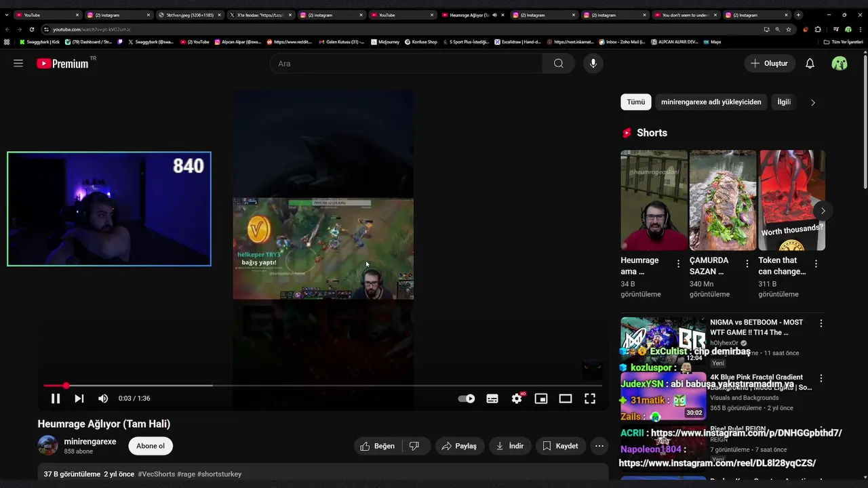The width and height of the screenshot is (868, 488).
Task: Open the Tüm Yer İşaretleri bookmarks folder
Action: click(844, 42)
